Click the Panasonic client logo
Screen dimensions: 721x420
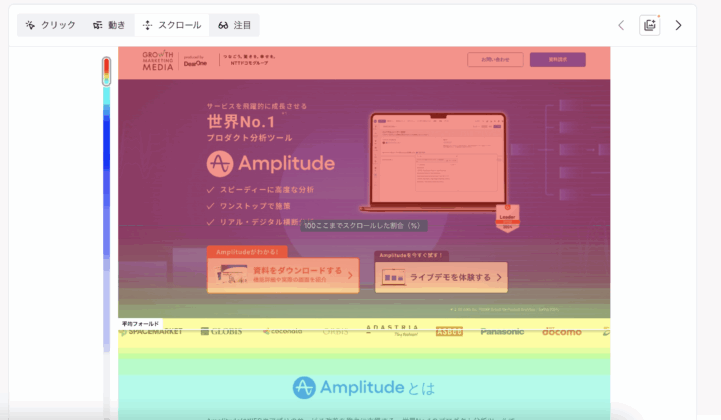(502, 331)
